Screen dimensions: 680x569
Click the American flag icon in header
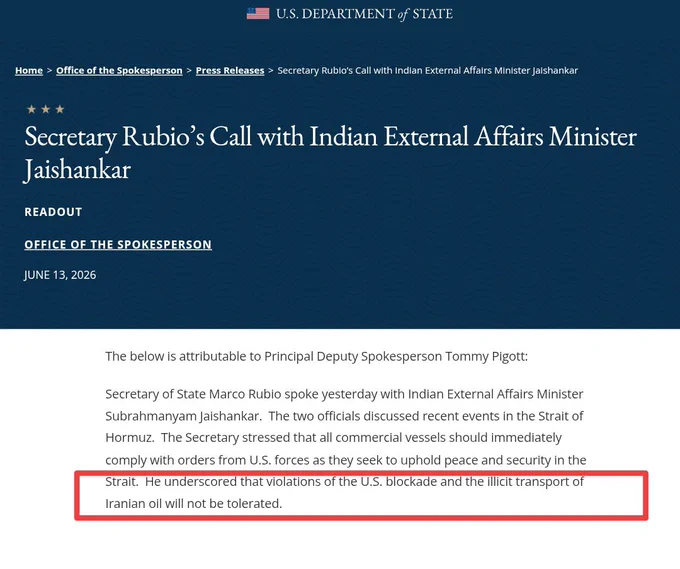(258, 14)
